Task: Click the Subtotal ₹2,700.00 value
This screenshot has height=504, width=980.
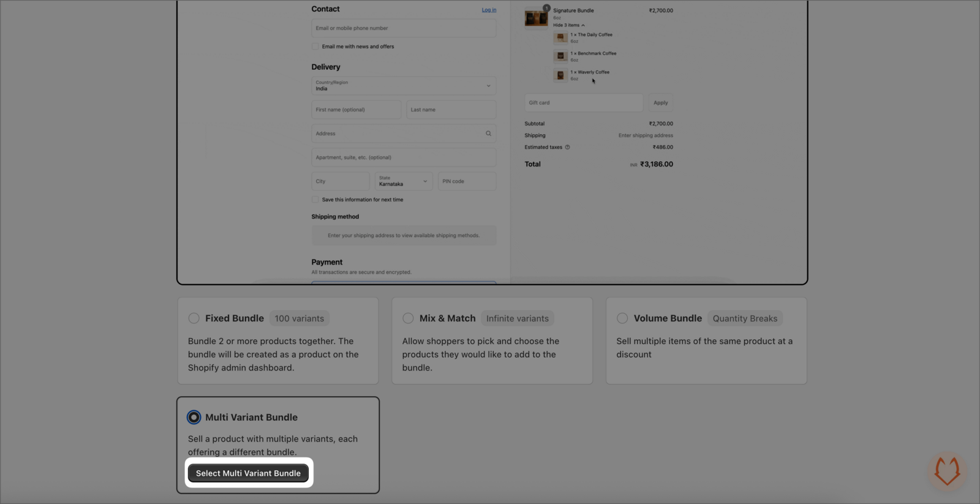Action: click(661, 124)
